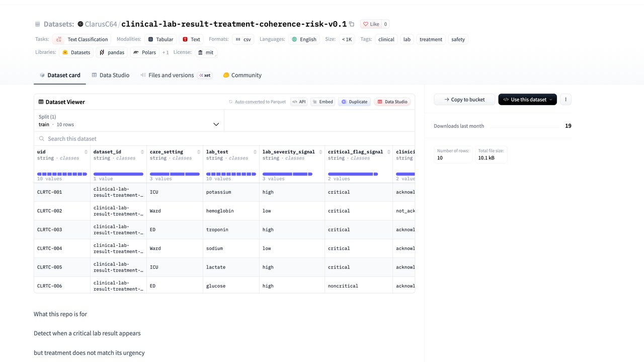Focus the Search this dataset field
The image size is (644, 362).
click(224, 139)
